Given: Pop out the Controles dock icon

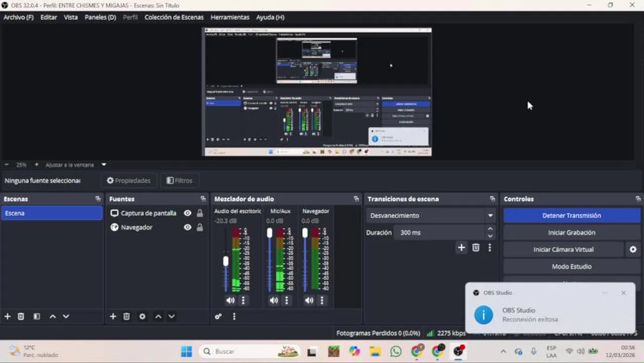Looking at the screenshot, I should point(638,199).
